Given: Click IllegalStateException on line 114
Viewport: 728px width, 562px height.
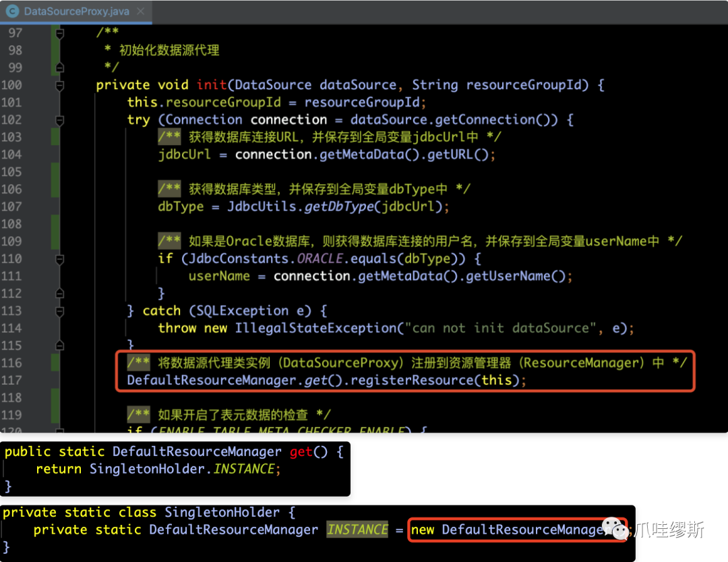Looking at the screenshot, I should click(315, 328).
